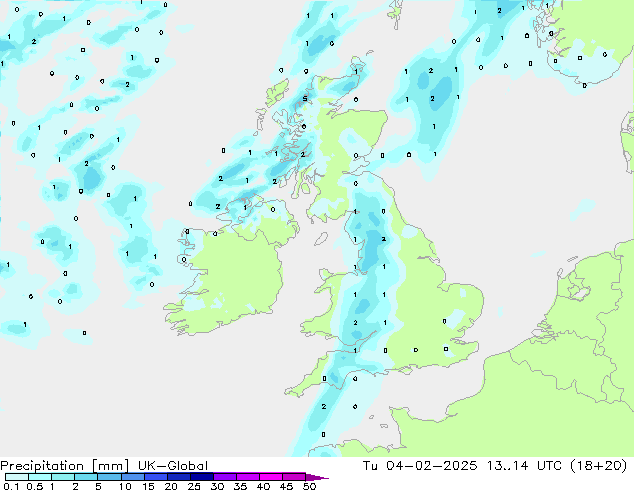Select the 5–10 mm legend color swatch
The height and width of the screenshot is (490, 634).
109,477
